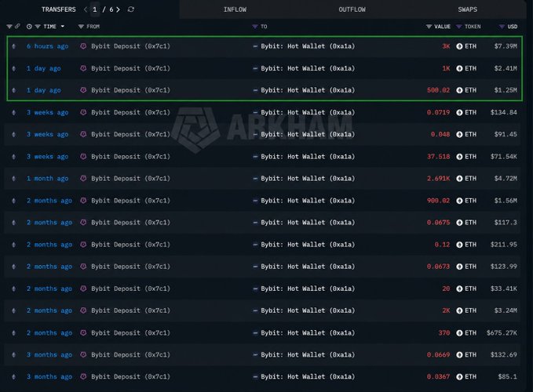533x392 pixels.
Task: Switch to the OUTFLOW tab
Action: [352, 9]
